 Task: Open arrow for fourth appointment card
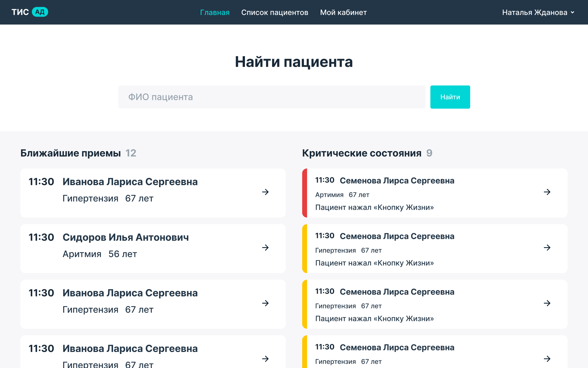[x=265, y=359]
